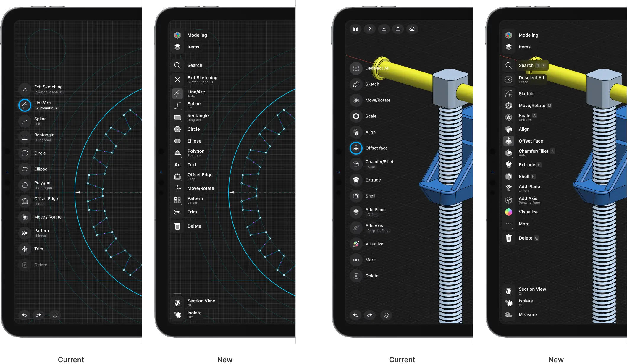The width and height of the screenshot is (627, 364).
Task: Click the Exit Sketching menu item
Action: click(x=48, y=89)
